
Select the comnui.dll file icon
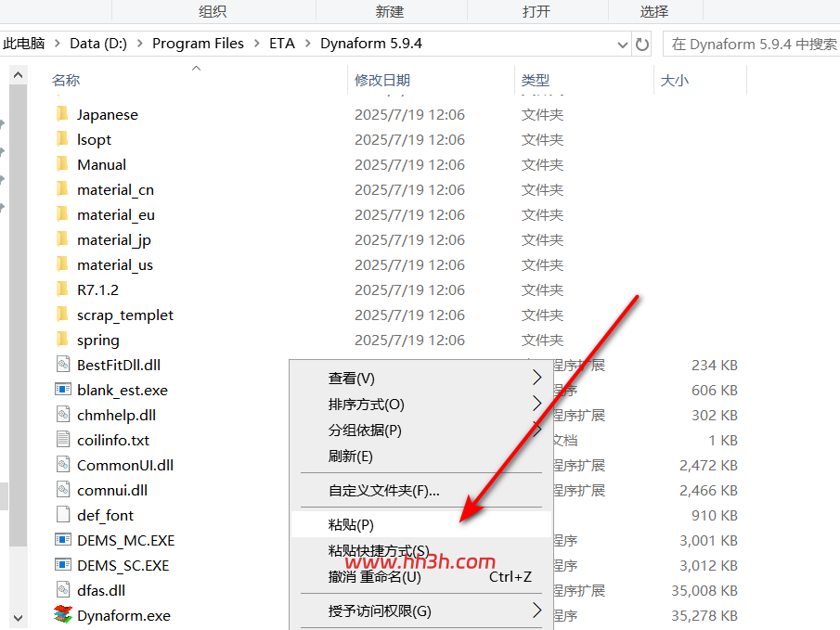click(63, 490)
